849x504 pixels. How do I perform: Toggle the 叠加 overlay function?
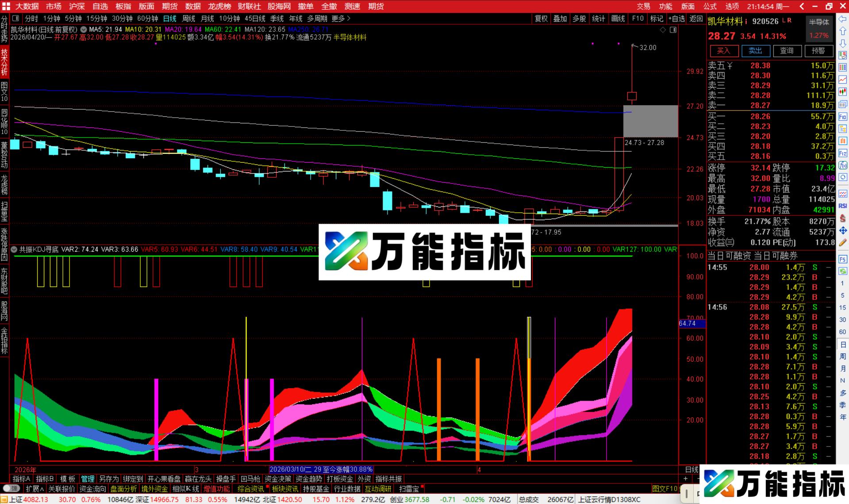tap(560, 19)
